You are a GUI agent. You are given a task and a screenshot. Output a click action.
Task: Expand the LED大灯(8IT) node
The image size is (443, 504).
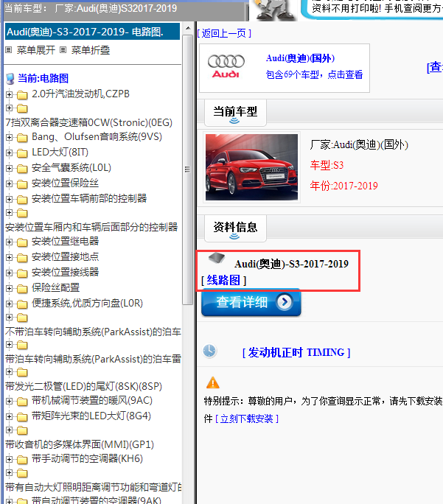[x=9, y=153]
